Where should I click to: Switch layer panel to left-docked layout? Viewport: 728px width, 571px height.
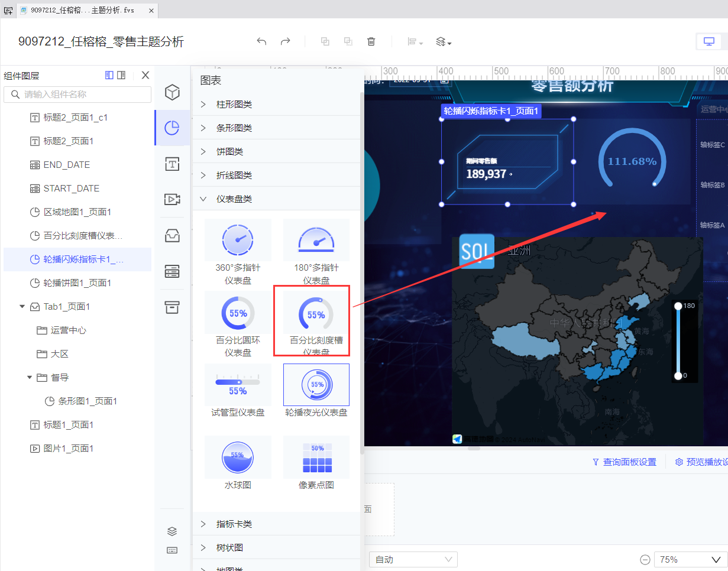click(x=109, y=75)
